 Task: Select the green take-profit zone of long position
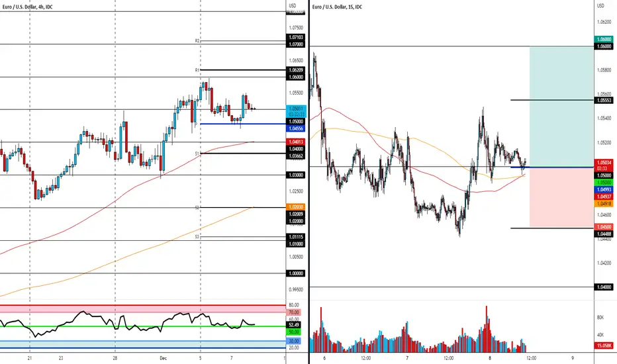[561, 107]
